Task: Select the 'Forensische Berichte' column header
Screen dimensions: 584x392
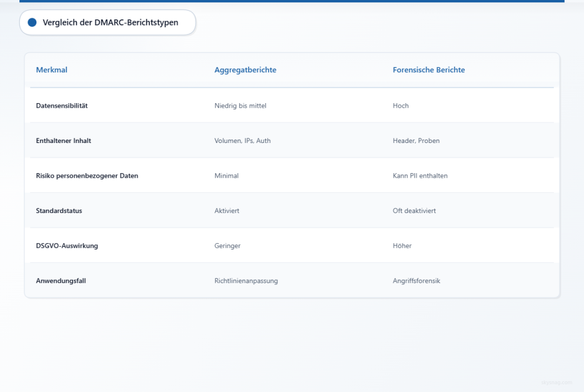Action: pyautogui.click(x=429, y=70)
